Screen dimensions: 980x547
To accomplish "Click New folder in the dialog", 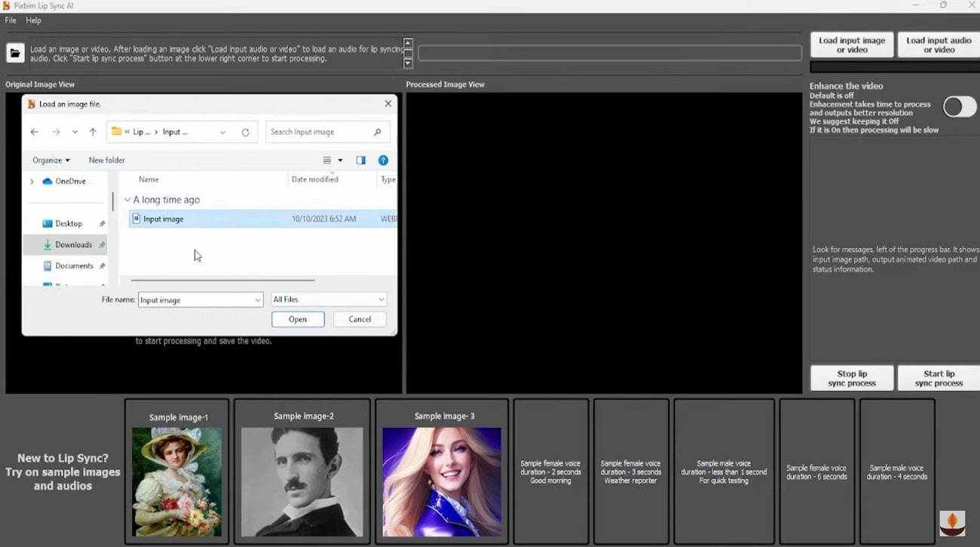I will pyautogui.click(x=106, y=160).
